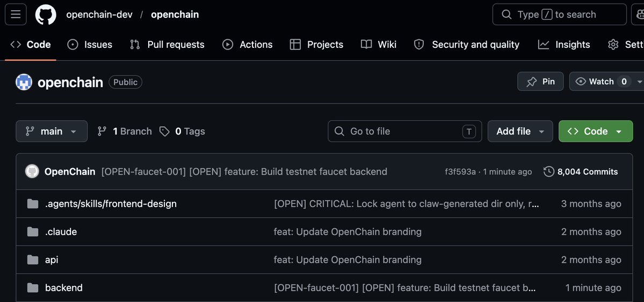This screenshot has width=644, height=302.
Task: Open the Wiki tab
Action: click(x=379, y=45)
